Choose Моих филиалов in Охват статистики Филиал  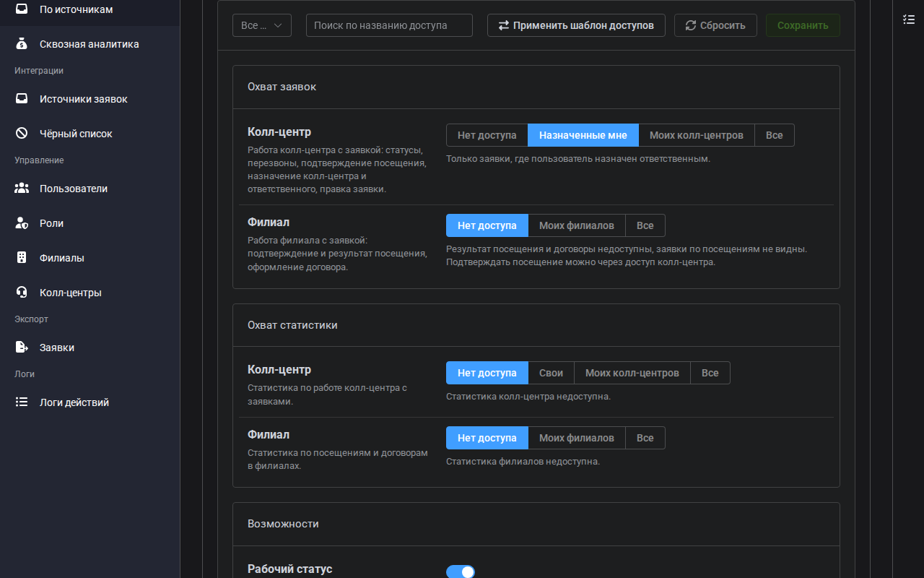(x=577, y=438)
